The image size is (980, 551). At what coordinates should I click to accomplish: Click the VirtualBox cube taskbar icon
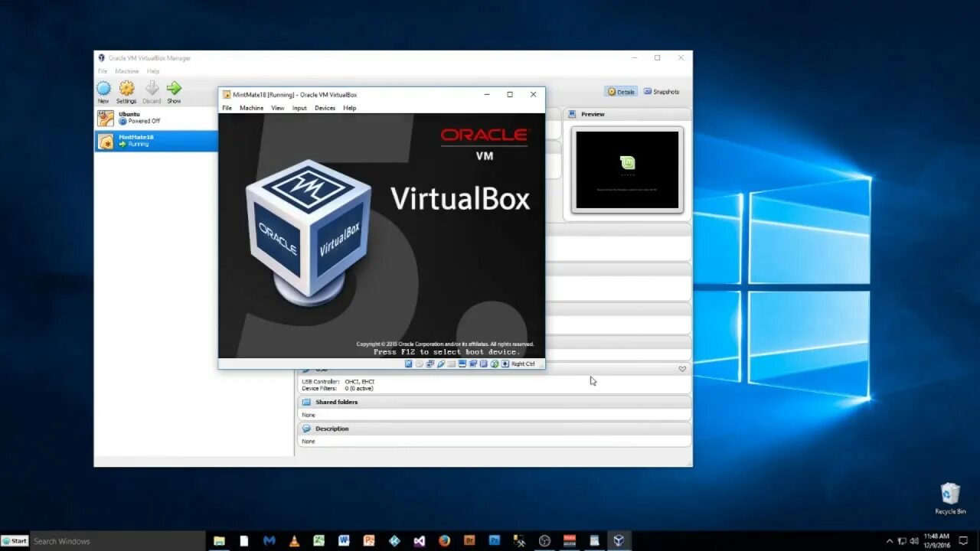619,540
